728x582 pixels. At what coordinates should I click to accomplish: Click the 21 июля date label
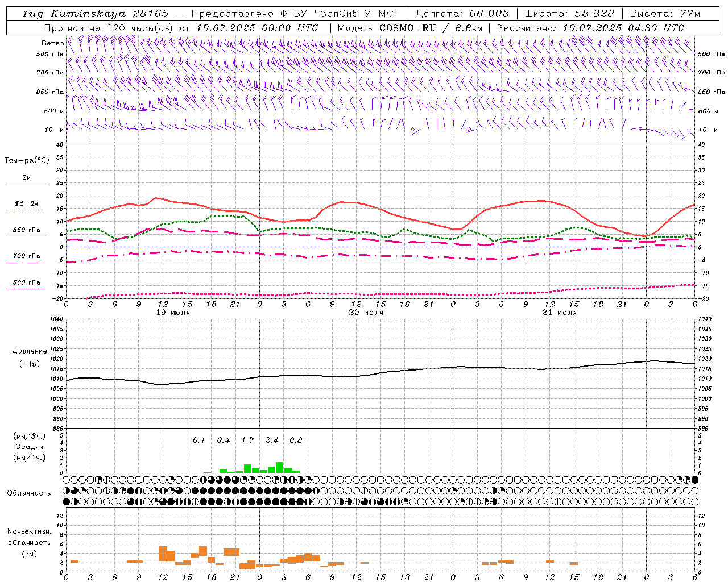coord(560,313)
